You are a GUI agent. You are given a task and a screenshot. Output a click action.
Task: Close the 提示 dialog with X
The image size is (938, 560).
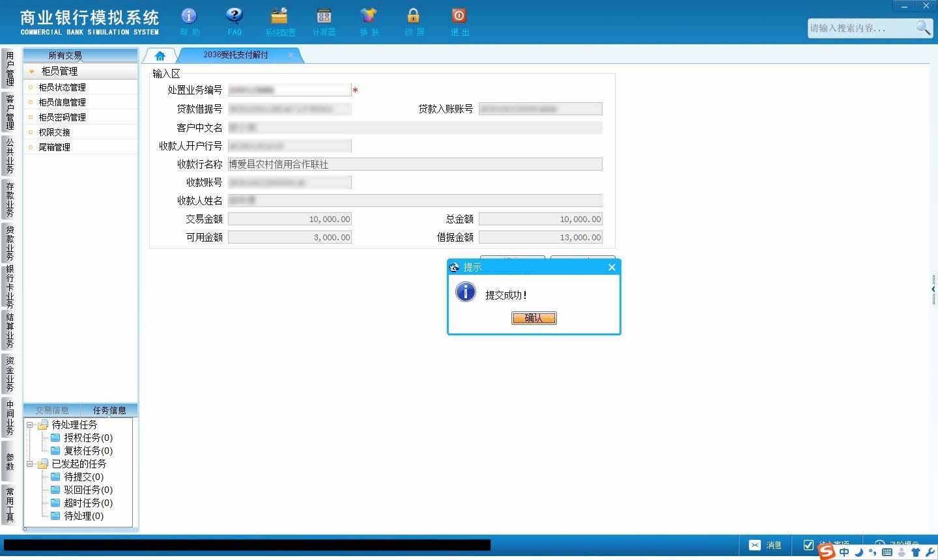point(612,267)
